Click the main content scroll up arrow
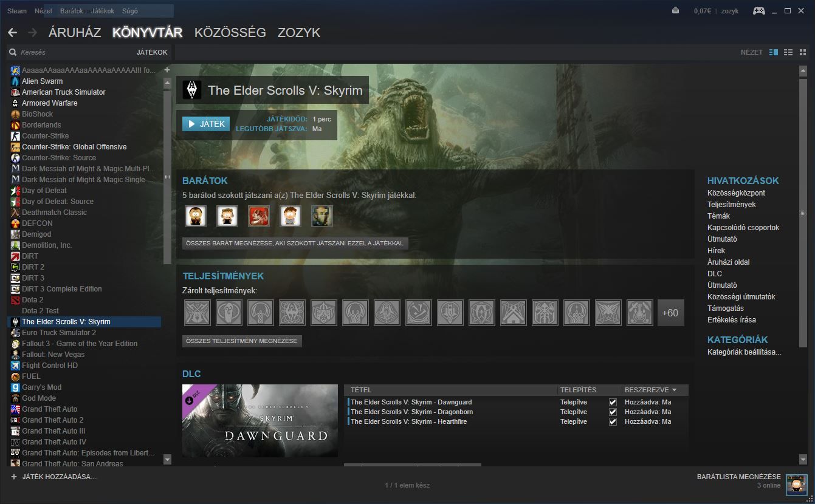 (803, 70)
